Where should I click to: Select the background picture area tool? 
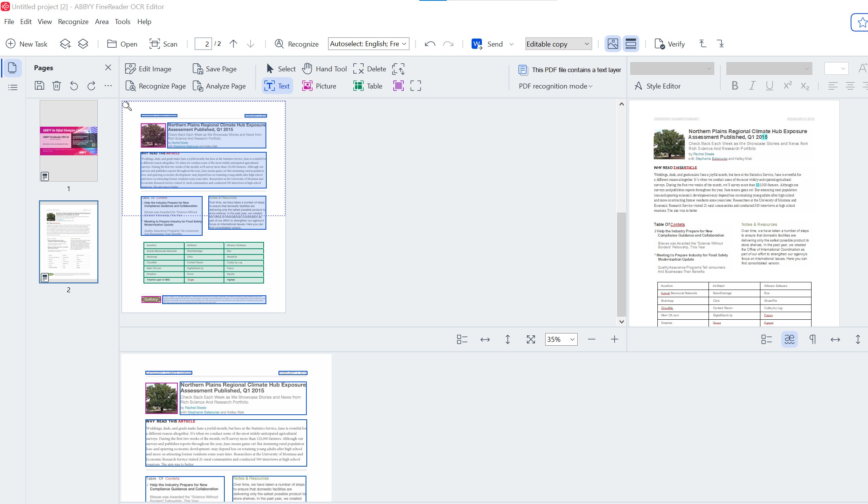click(398, 86)
